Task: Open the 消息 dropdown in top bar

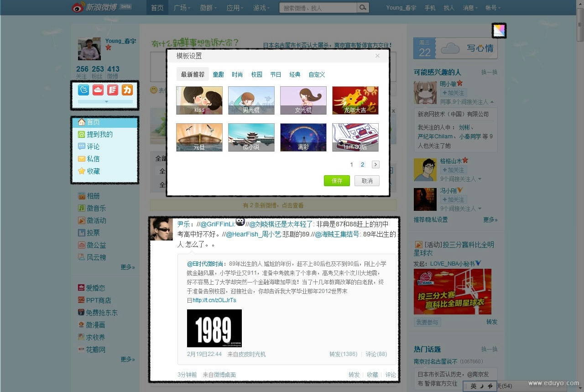Action: (470, 8)
